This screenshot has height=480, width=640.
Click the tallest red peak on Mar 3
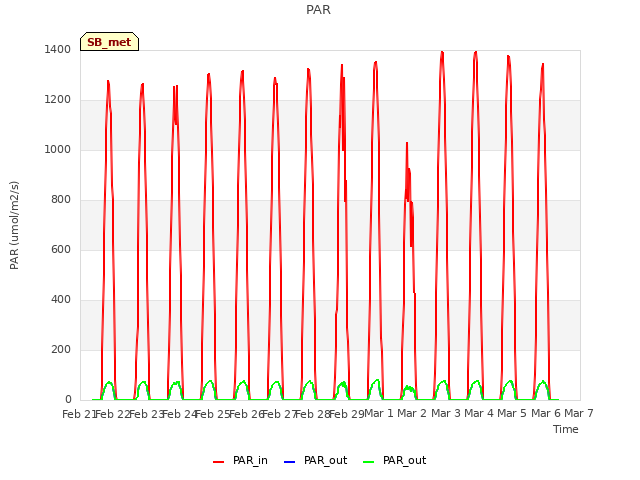(x=442, y=52)
